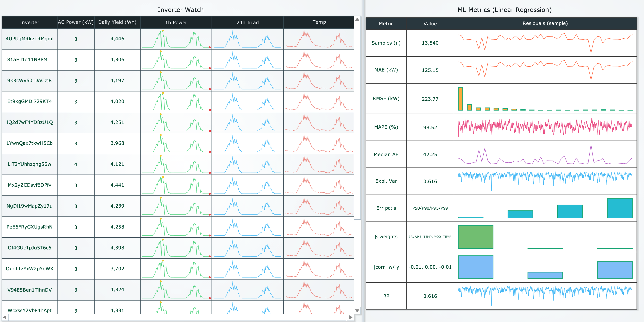
Task: Click the Temp column header
Action: point(319,22)
